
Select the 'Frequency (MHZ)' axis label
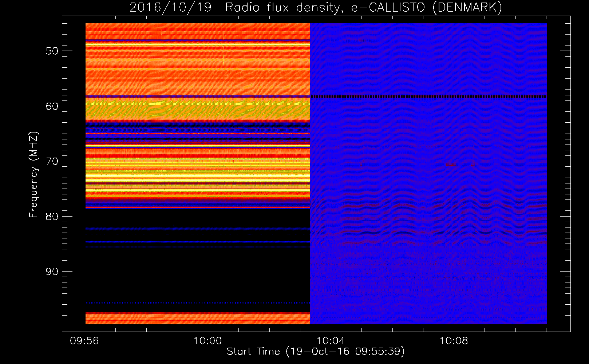[33, 175]
